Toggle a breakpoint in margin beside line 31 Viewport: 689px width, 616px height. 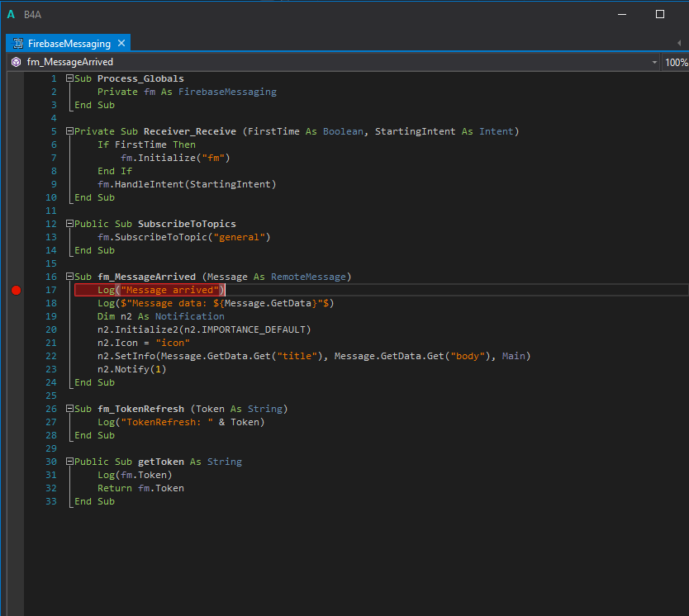[x=16, y=475]
